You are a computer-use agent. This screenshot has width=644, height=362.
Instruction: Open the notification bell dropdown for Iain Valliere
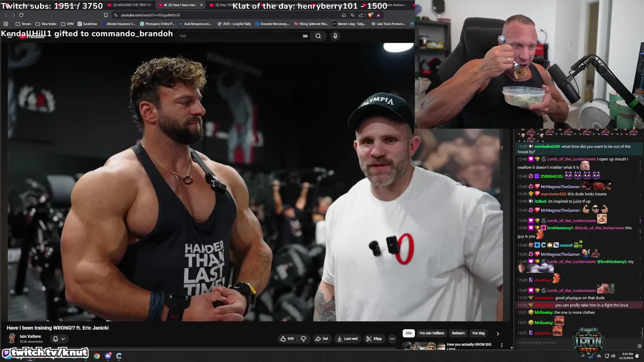[59, 339]
